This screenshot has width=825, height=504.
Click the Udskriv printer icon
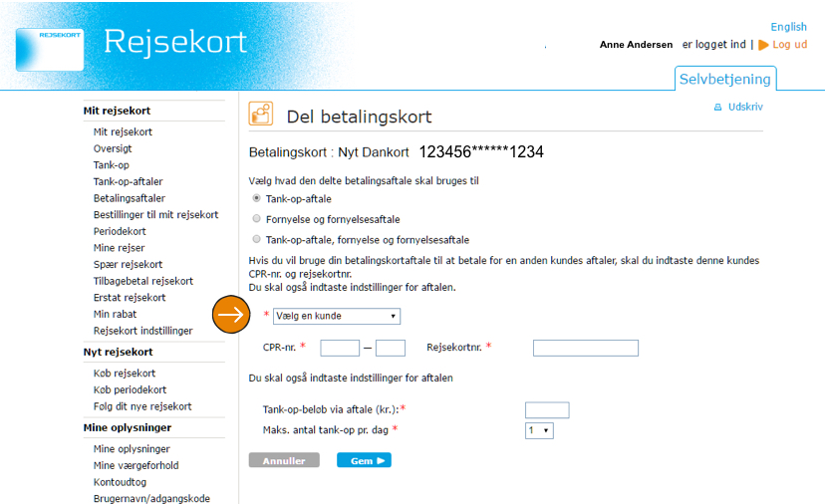point(717,108)
